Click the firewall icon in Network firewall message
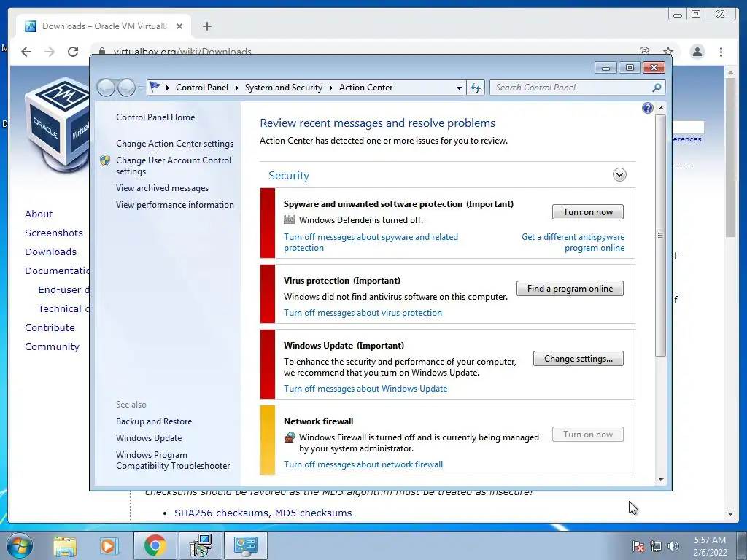Viewport: 747px width, 560px height. click(289, 437)
